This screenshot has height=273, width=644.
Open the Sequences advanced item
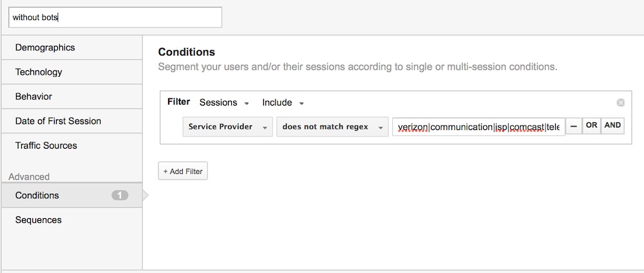pos(72,220)
